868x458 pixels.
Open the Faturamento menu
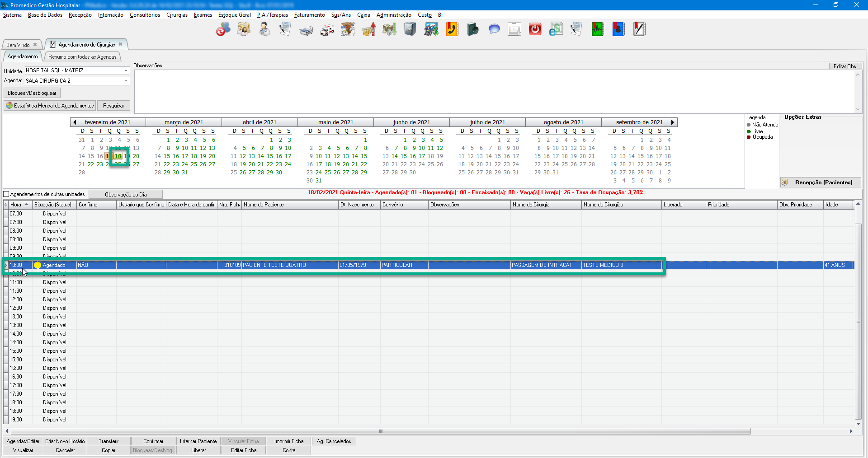309,15
